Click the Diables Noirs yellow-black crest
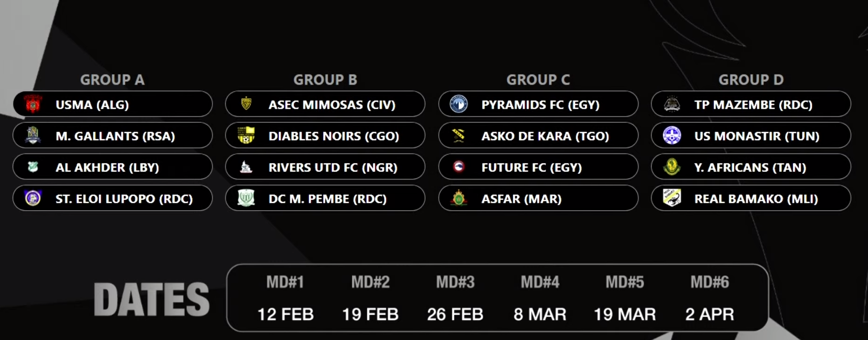 click(x=246, y=135)
